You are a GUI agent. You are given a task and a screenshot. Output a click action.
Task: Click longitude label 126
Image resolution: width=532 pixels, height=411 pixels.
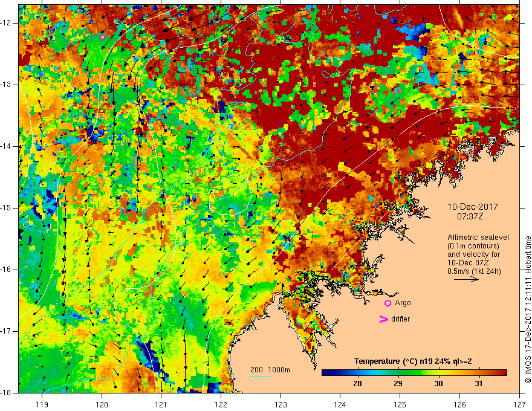(459, 404)
